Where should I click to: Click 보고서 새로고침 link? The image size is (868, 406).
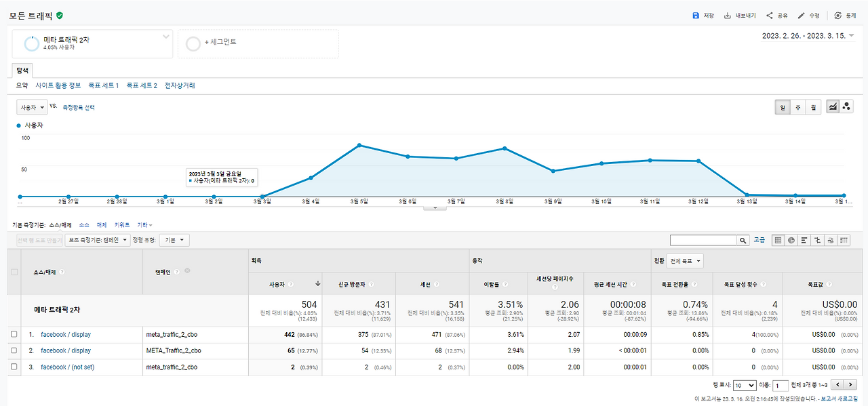click(x=840, y=399)
